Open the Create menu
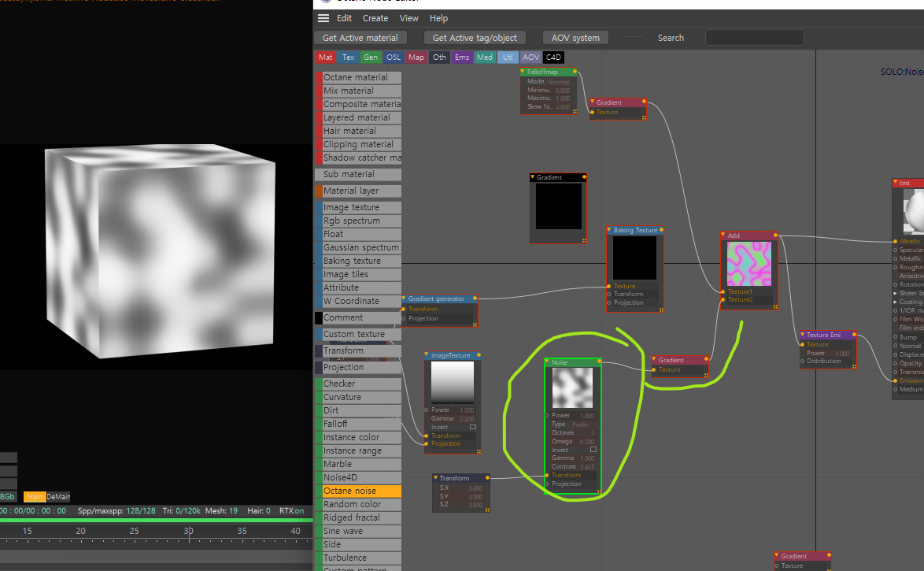This screenshot has height=571, width=924. tap(375, 18)
